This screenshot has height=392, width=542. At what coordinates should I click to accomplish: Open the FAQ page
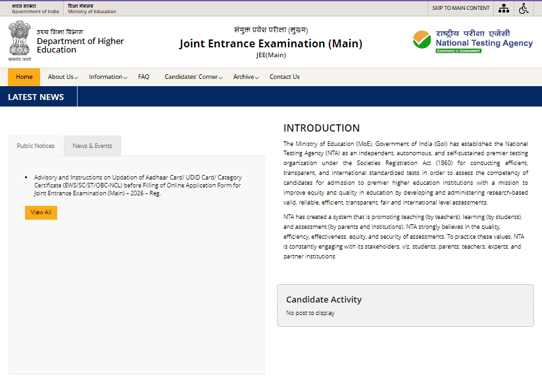point(143,77)
